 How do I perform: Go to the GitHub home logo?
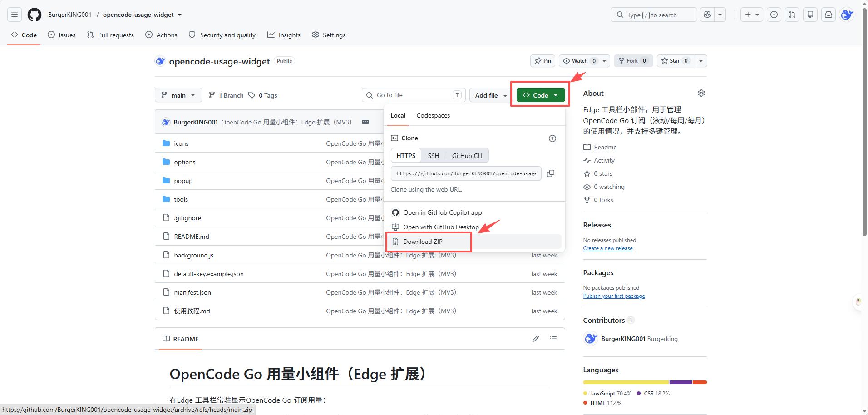[x=35, y=15]
